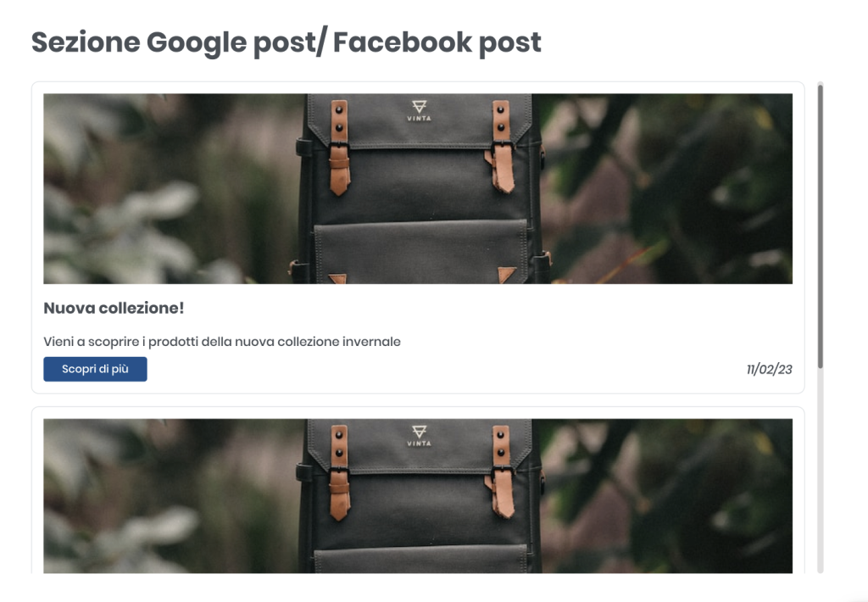Image resolution: width=868 pixels, height=602 pixels.
Task: Click the "Scopri di più" button
Action: 95,369
